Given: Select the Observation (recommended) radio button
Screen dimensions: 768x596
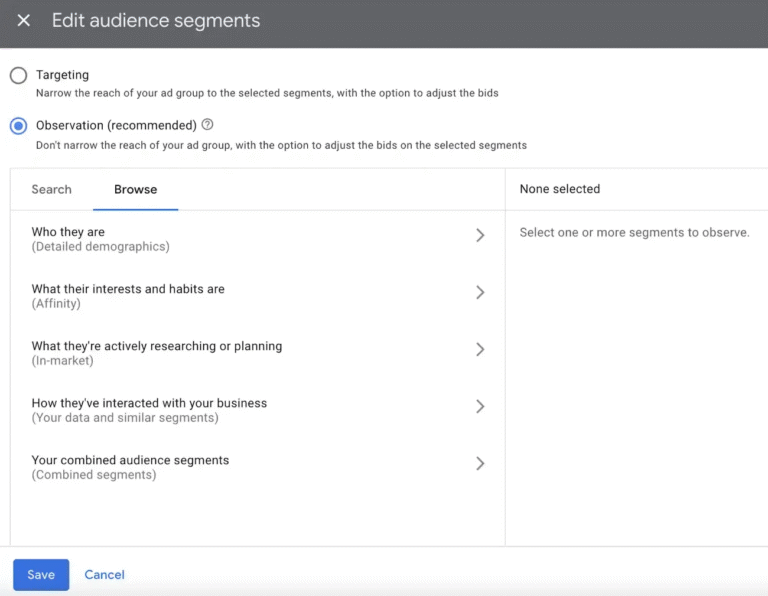Looking at the screenshot, I should tap(18, 126).
